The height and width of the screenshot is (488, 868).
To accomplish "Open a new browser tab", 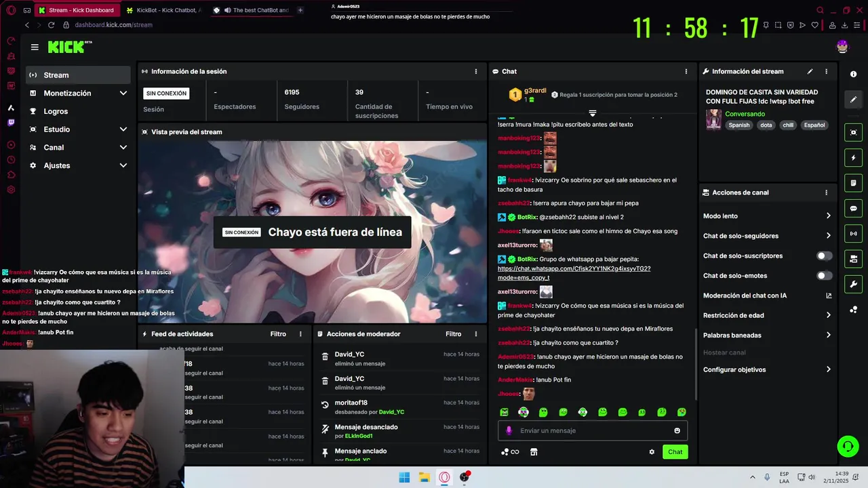I will click(300, 10).
